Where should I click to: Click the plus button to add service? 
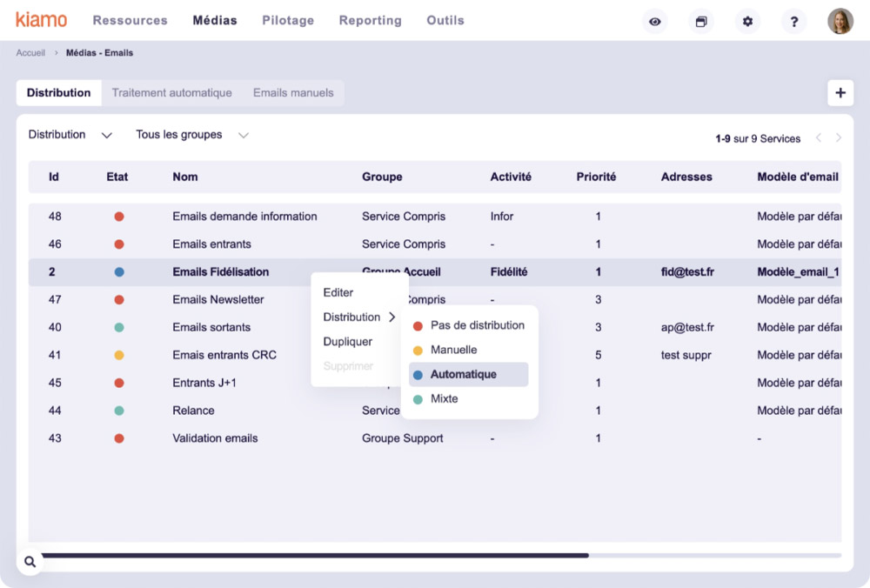[840, 93]
